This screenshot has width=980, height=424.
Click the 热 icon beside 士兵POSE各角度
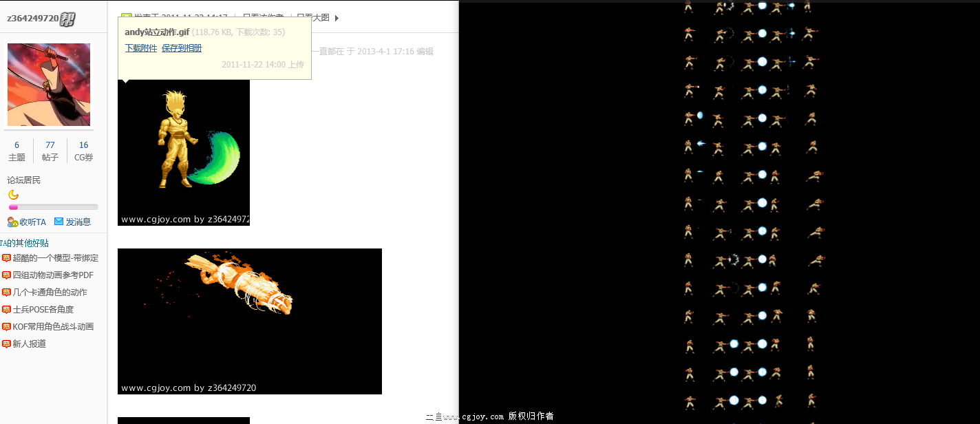pyautogui.click(x=6, y=309)
